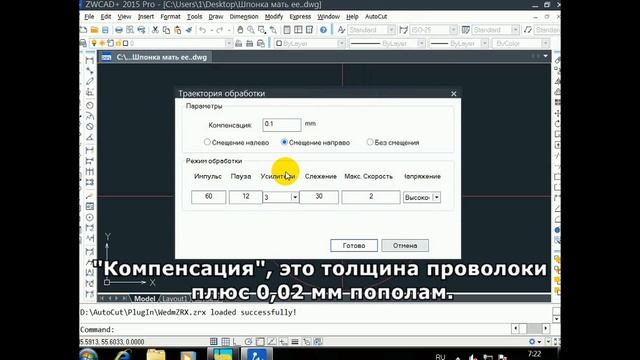Screen dimensions: 640x360
Task: Click the Table Style icon
Action: pyautogui.click(x=466, y=30)
